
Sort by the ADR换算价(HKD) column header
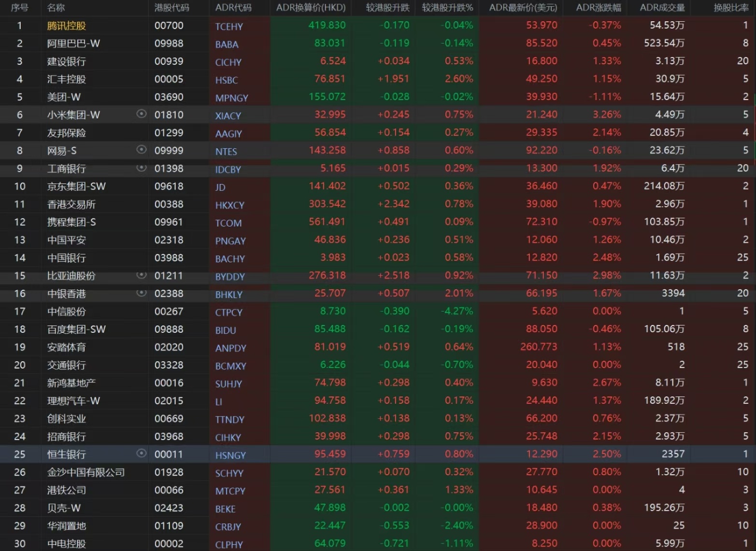(x=311, y=8)
